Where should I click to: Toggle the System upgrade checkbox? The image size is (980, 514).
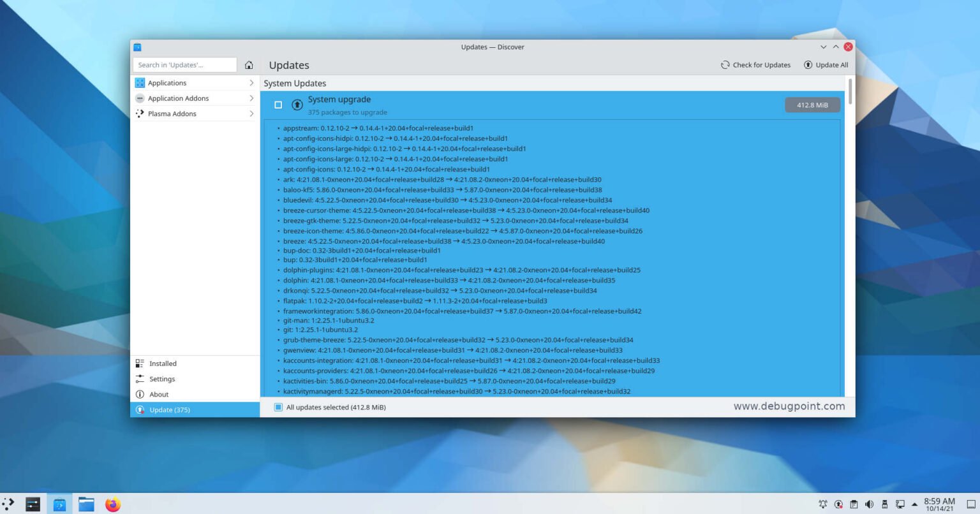[278, 105]
